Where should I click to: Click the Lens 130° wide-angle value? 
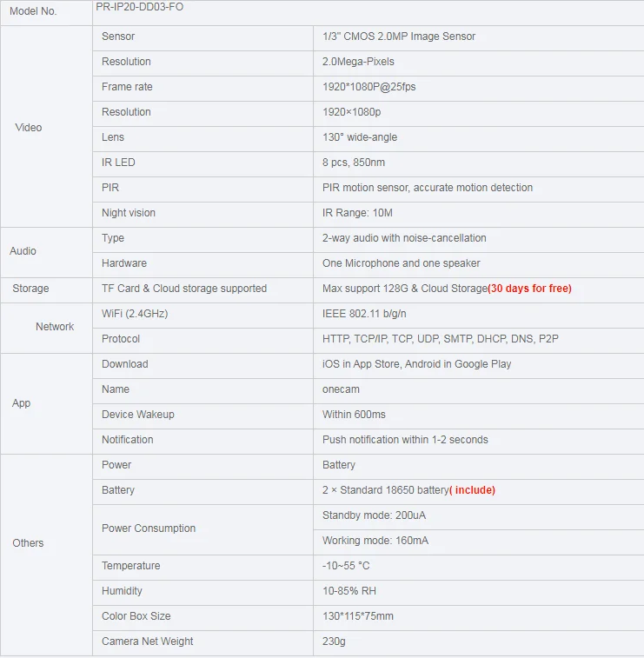pyautogui.click(x=360, y=137)
